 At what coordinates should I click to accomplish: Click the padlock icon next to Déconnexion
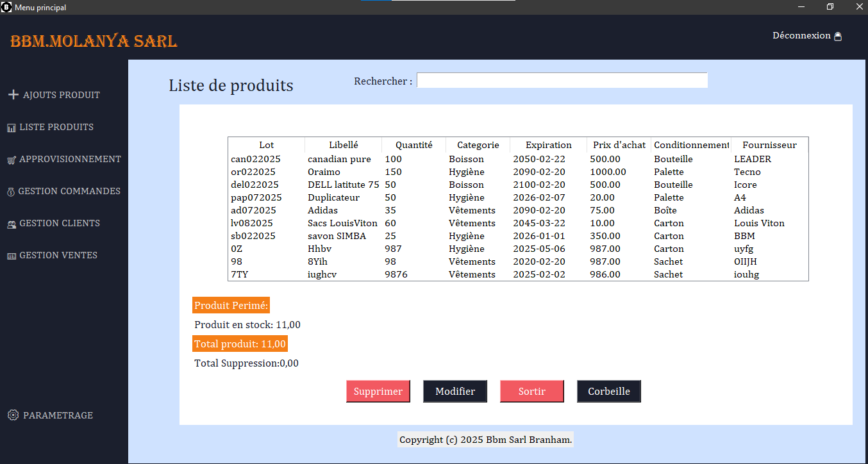838,35
